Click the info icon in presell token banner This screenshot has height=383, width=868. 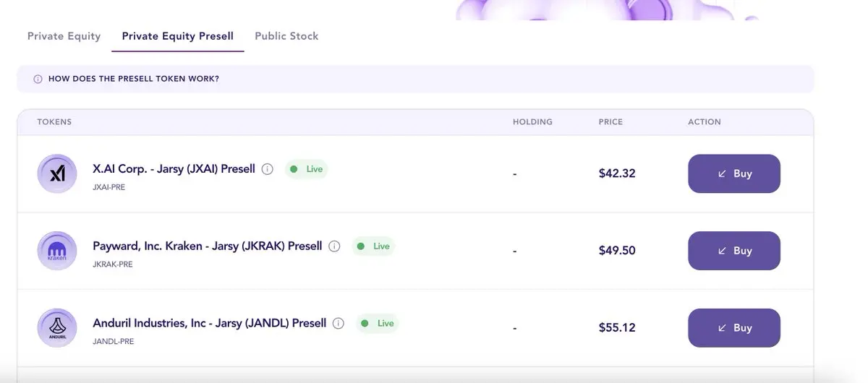38,79
